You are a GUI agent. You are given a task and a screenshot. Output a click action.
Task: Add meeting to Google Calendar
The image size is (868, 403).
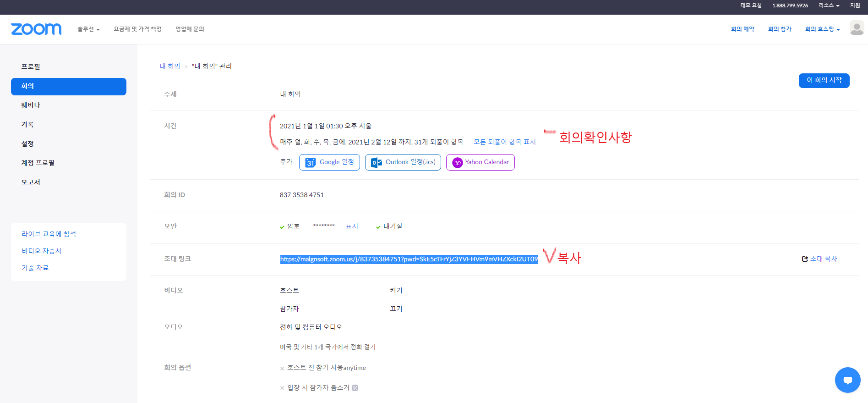(x=329, y=162)
